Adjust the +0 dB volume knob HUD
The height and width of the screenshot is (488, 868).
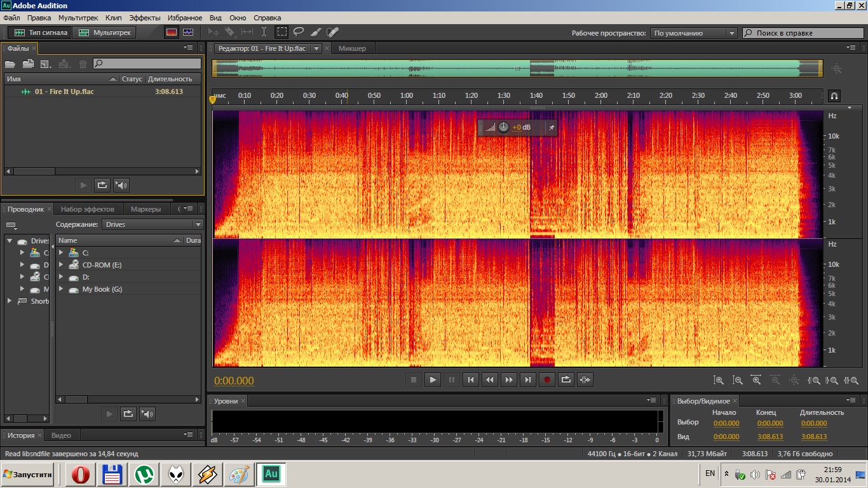(x=503, y=127)
